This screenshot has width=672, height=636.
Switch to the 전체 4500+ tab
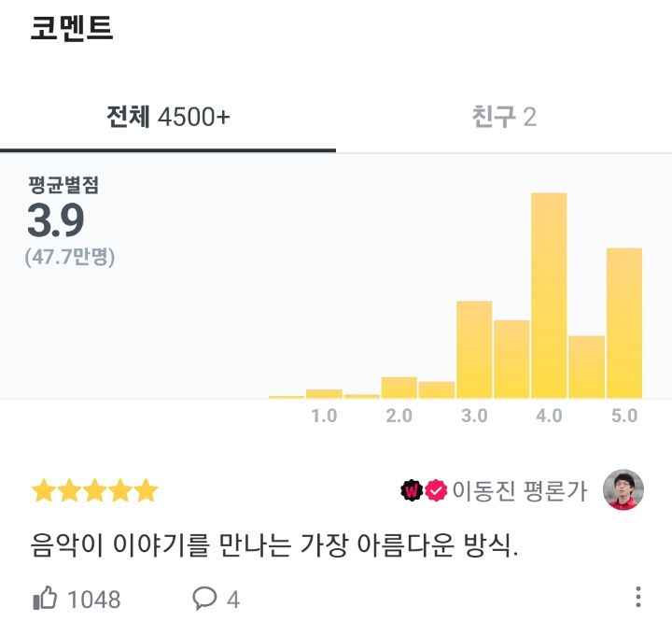point(168,117)
